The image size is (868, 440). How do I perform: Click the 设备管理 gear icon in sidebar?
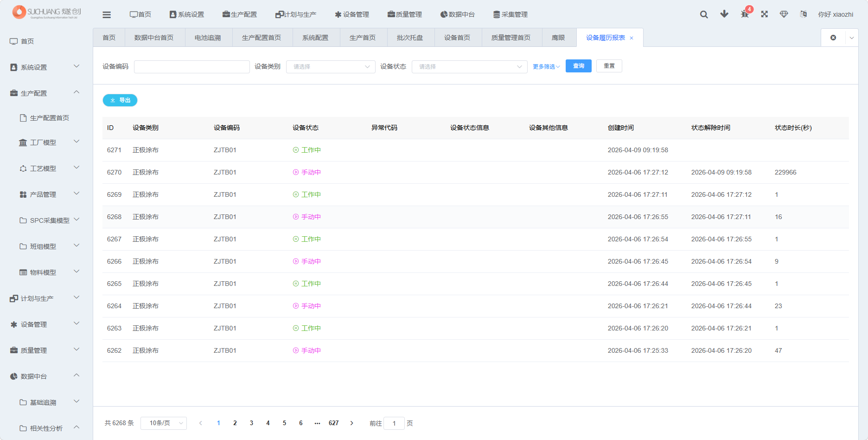tap(14, 324)
